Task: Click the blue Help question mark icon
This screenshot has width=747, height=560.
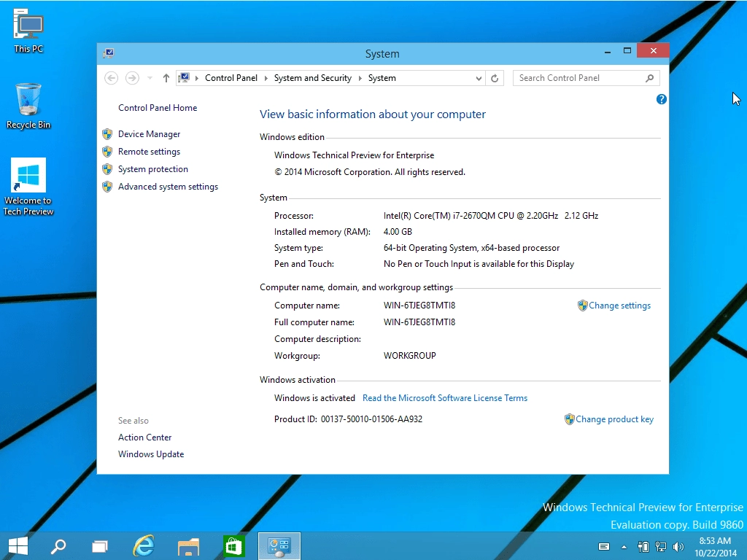Action: click(x=661, y=99)
